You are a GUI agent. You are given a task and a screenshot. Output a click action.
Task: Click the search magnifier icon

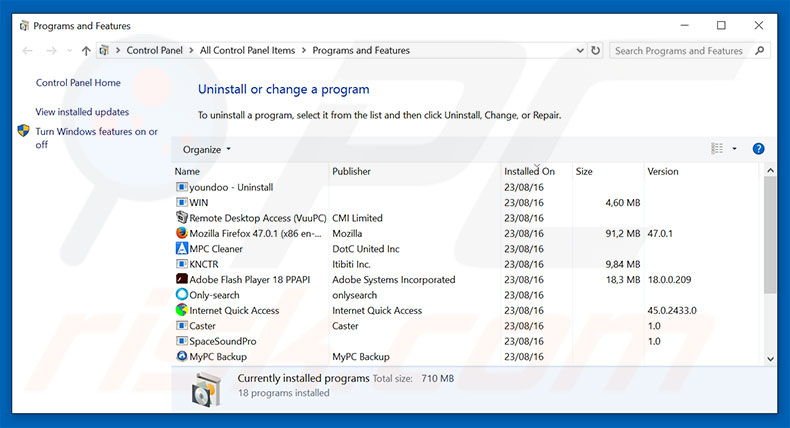[760, 50]
